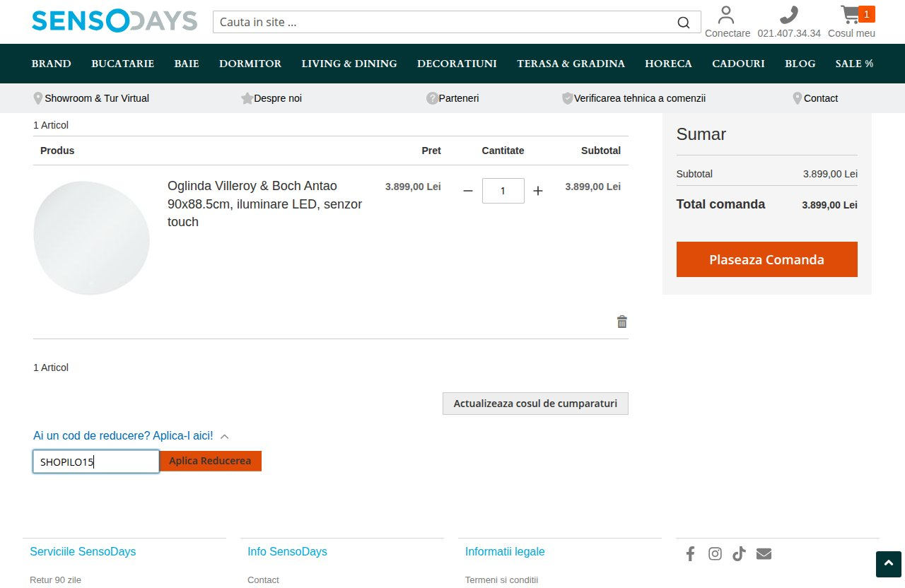Image resolution: width=905 pixels, height=588 pixels.
Task: Click Termeni si conditii footer link
Action: [501, 580]
